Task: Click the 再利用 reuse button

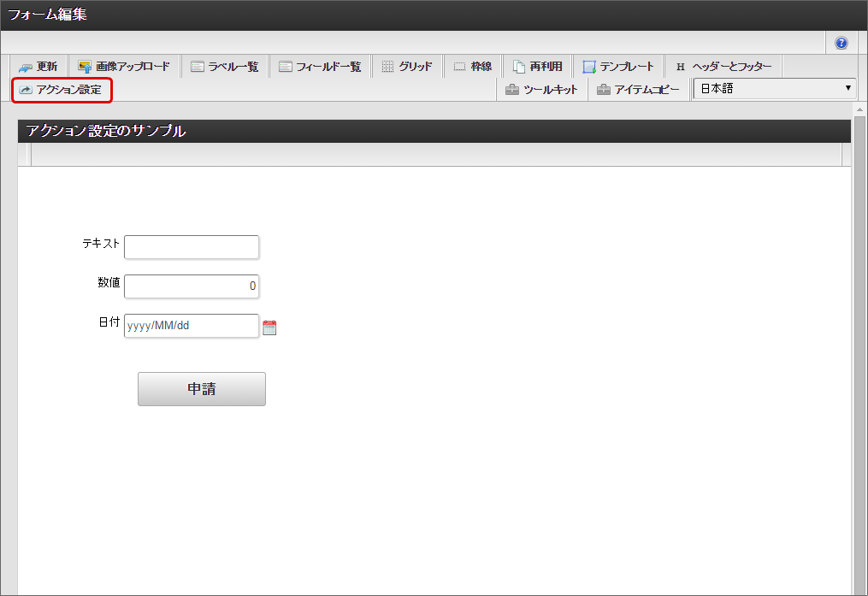Action: [x=538, y=67]
